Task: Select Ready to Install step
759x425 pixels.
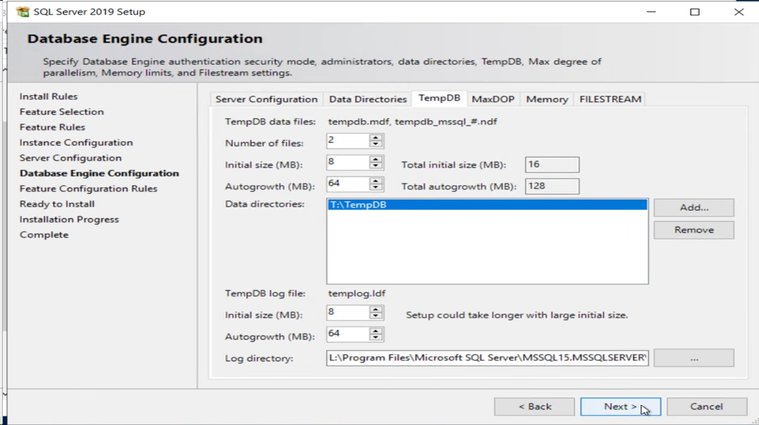Action: click(57, 204)
